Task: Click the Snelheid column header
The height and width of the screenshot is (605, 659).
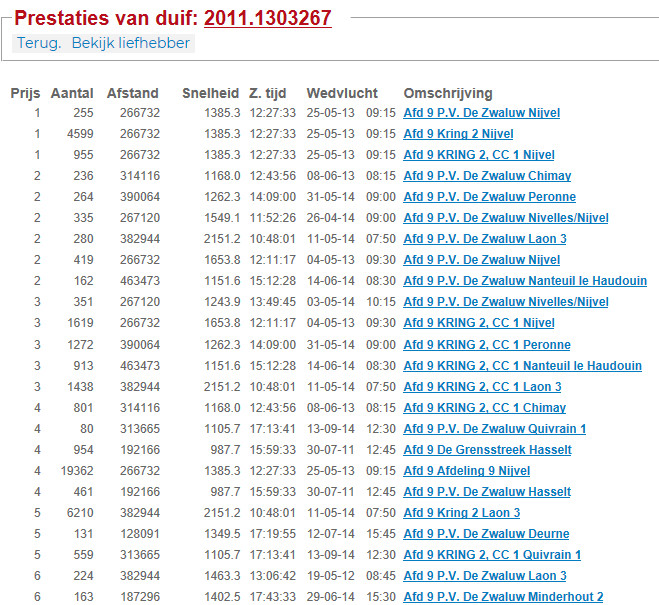Action: coord(210,93)
